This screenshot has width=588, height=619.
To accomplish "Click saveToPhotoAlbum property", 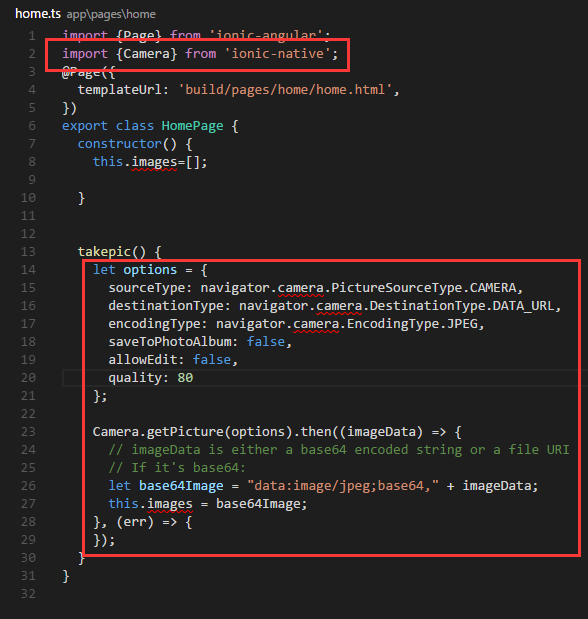I will pos(170,342).
